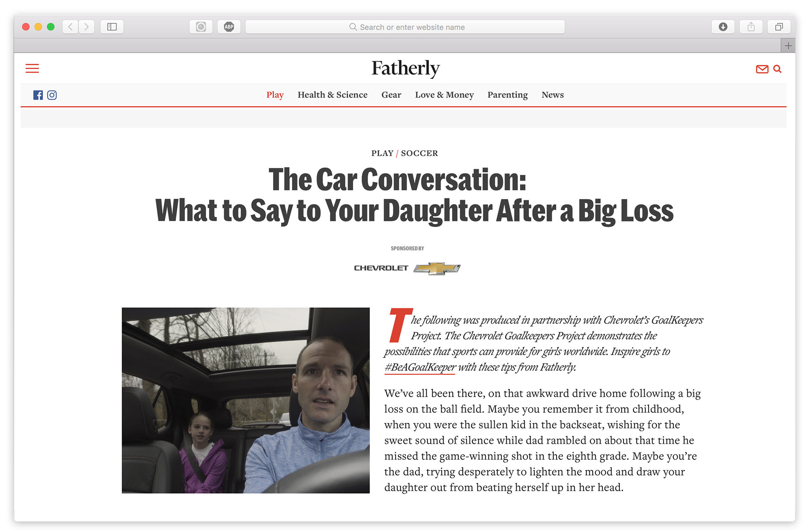Follow the SOCCER breadcrumb link
The height and width of the screenshot is (532, 809).
tap(419, 153)
